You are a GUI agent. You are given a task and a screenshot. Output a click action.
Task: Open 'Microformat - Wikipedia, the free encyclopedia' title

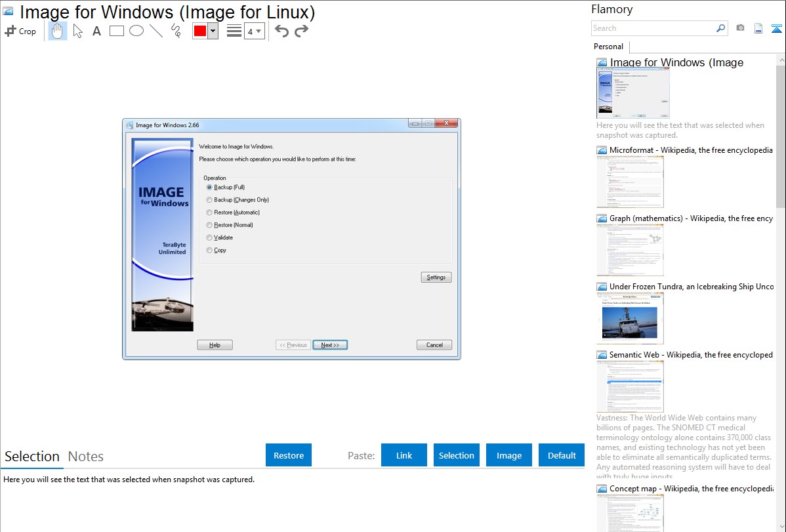[x=691, y=150]
